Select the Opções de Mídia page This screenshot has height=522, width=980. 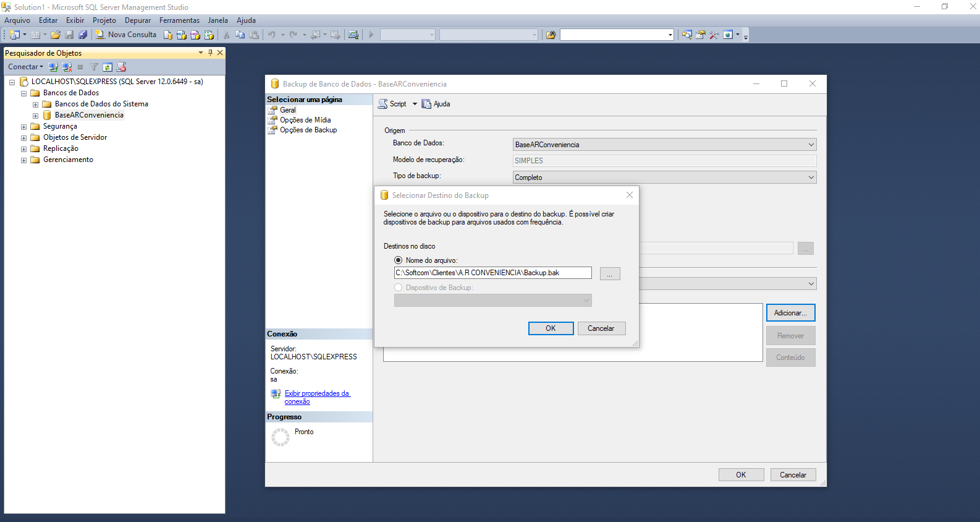point(305,120)
